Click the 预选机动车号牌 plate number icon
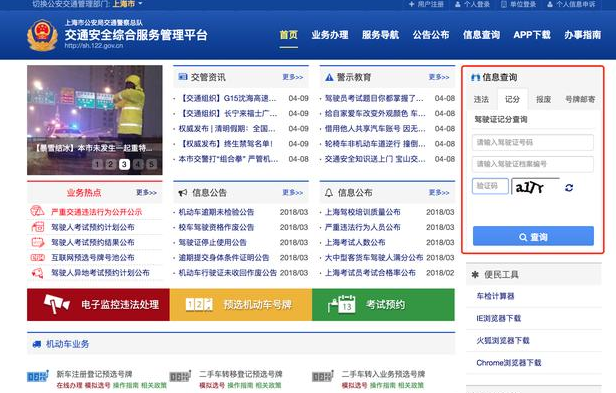616x393 pixels. pyautogui.click(x=199, y=304)
